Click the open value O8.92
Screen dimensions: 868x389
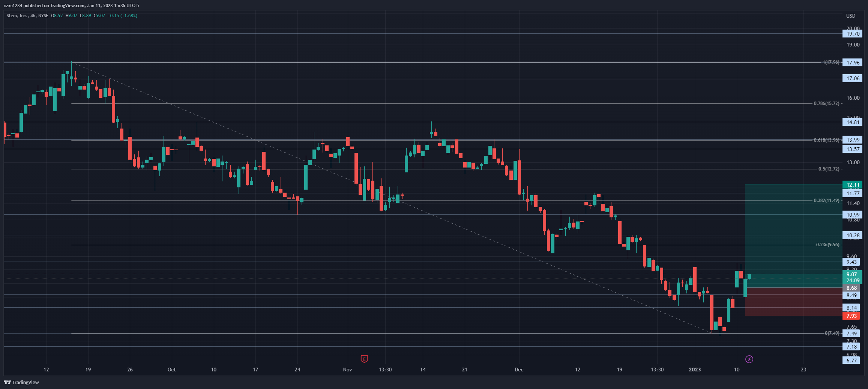57,16
